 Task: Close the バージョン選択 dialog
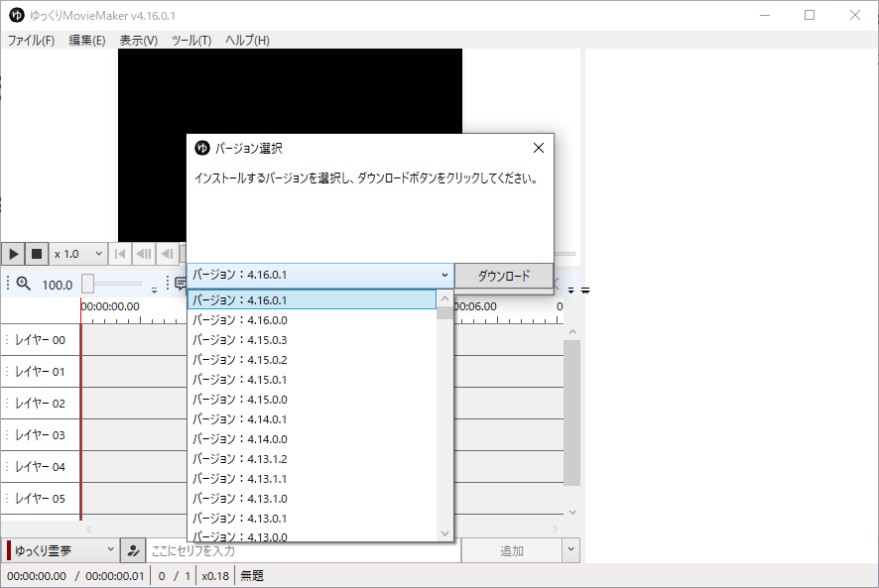pos(538,148)
